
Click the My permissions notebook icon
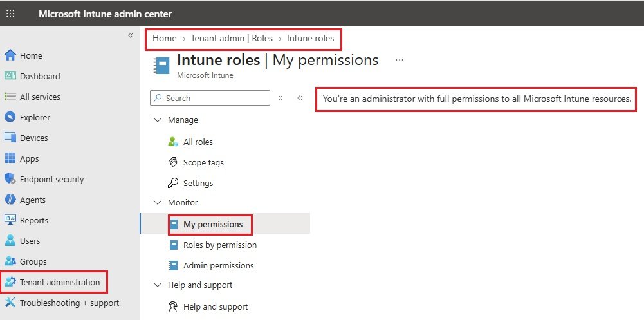click(174, 224)
